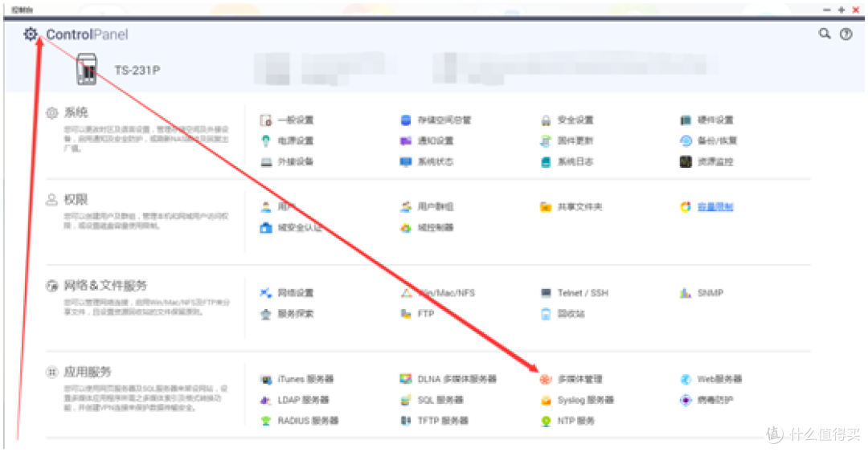Open Telnet / SSH settings

[x=582, y=293]
